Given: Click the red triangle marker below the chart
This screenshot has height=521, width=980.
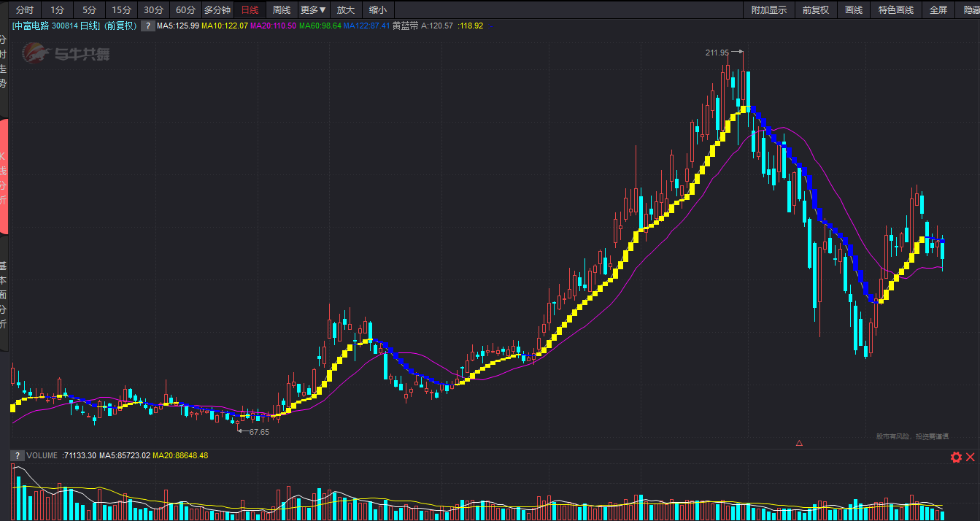Looking at the screenshot, I should (799, 443).
